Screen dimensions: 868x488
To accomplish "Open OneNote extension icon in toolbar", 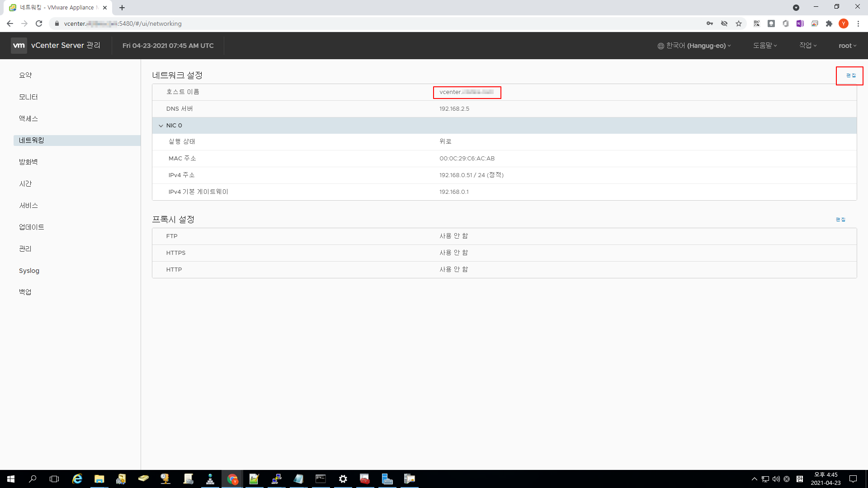I will [800, 23].
